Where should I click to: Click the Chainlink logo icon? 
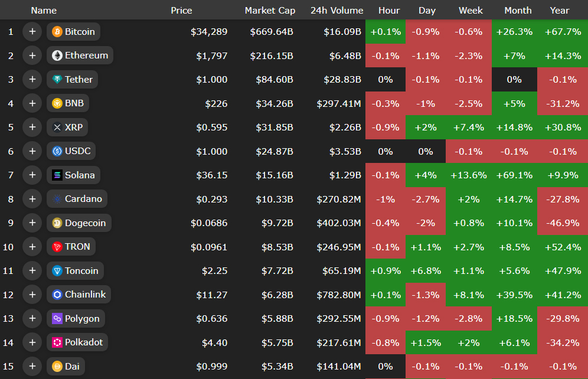coord(57,295)
